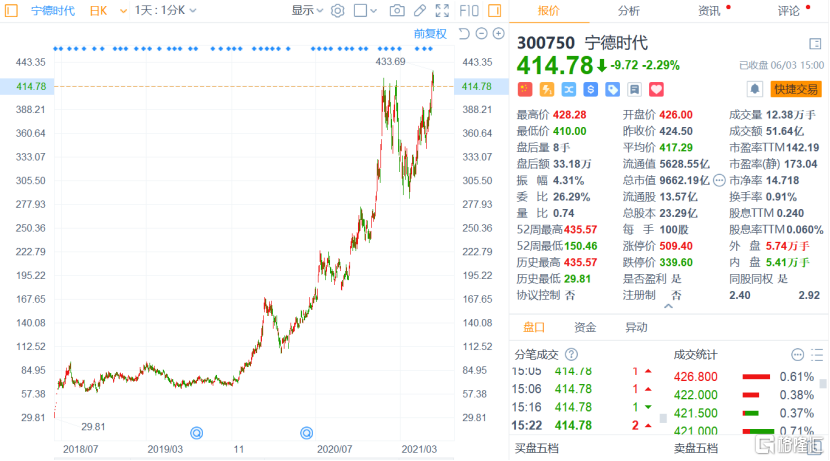
Task: Open the notes bookmark icon
Action: (x=634, y=89)
